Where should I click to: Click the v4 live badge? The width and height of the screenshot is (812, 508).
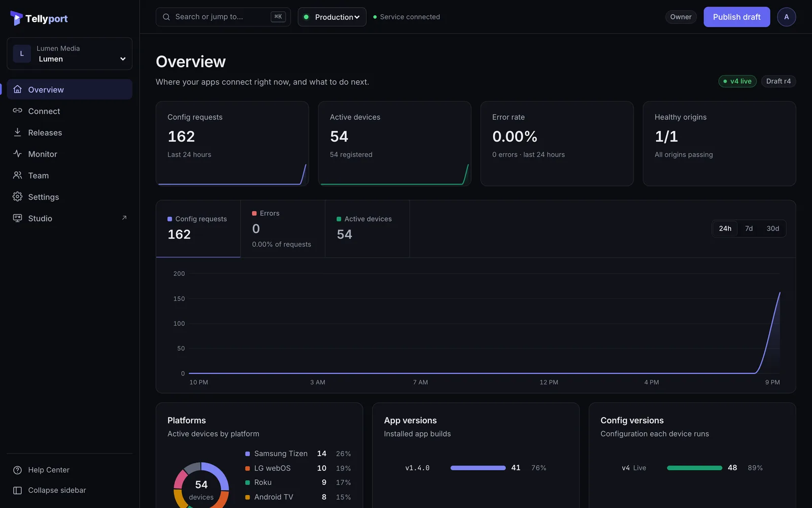click(737, 81)
